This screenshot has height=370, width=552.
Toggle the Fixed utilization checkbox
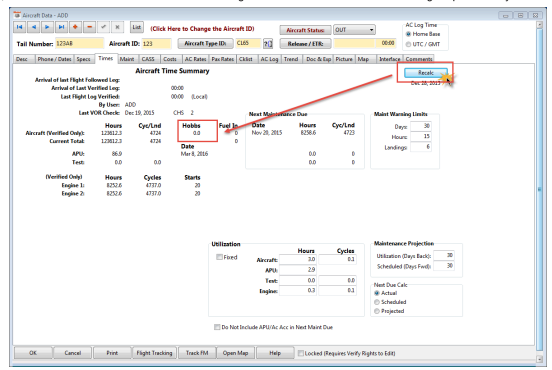click(219, 257)
